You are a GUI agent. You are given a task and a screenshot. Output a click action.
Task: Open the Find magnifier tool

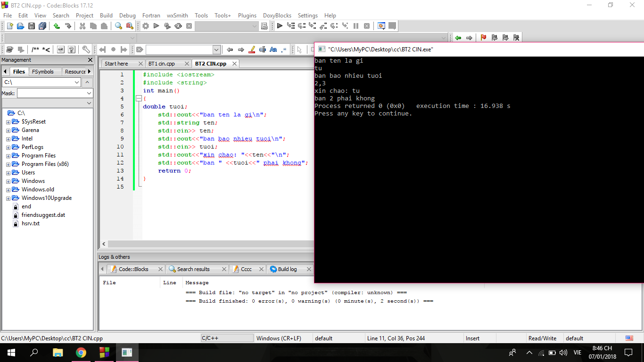click(x=118, y=26)
